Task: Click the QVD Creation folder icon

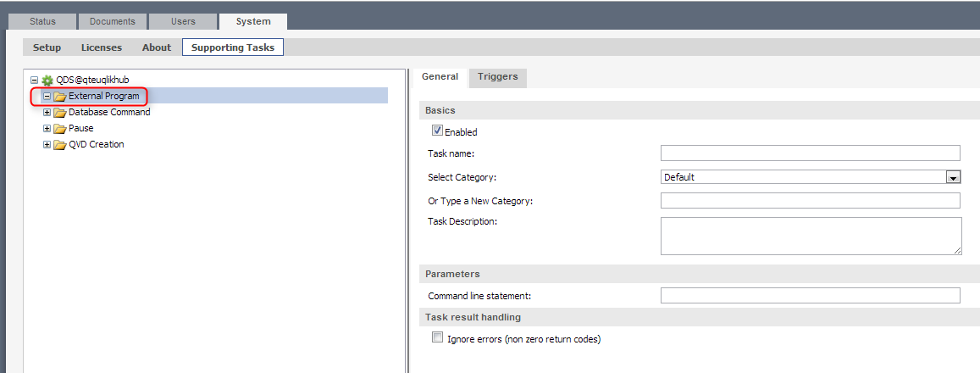Action: 60,145
